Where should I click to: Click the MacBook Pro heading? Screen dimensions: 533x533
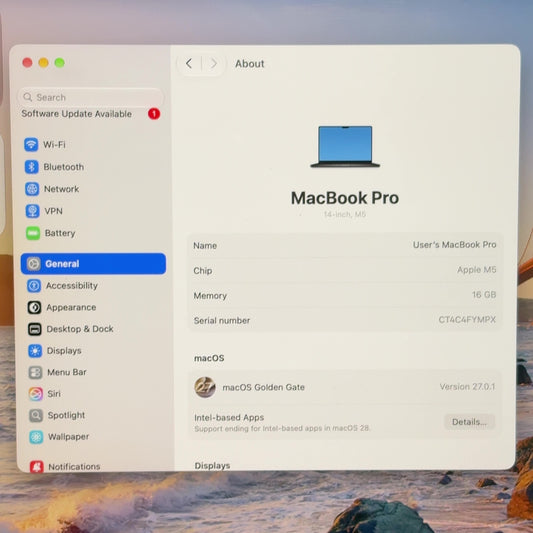coord(345,198)
